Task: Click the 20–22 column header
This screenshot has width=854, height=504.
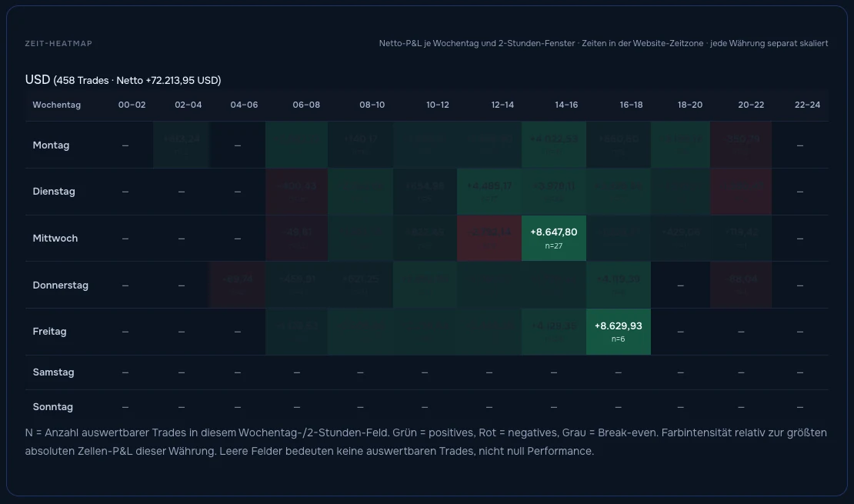Action: (751, 105)
